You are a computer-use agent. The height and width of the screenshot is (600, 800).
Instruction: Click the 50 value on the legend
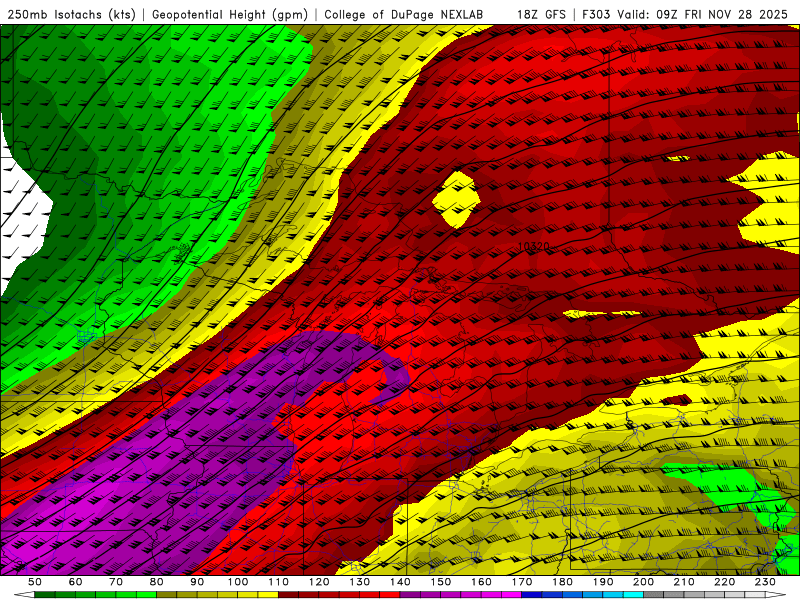point(35,582)
